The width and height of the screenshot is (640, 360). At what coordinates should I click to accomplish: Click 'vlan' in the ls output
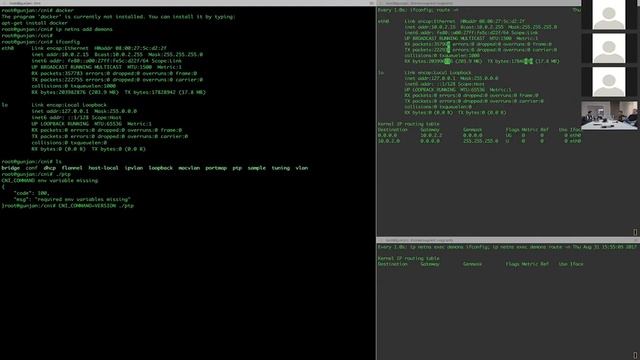tap(302, 168)
